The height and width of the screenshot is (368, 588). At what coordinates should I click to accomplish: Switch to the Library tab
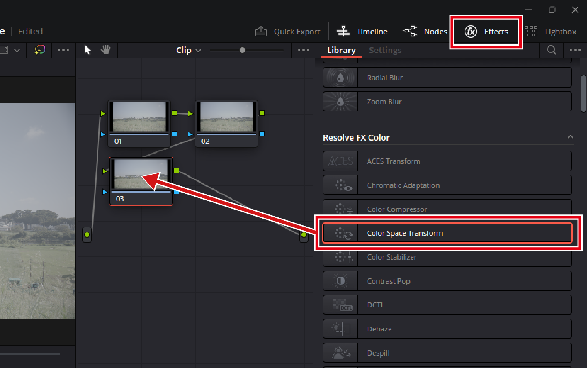341,50
